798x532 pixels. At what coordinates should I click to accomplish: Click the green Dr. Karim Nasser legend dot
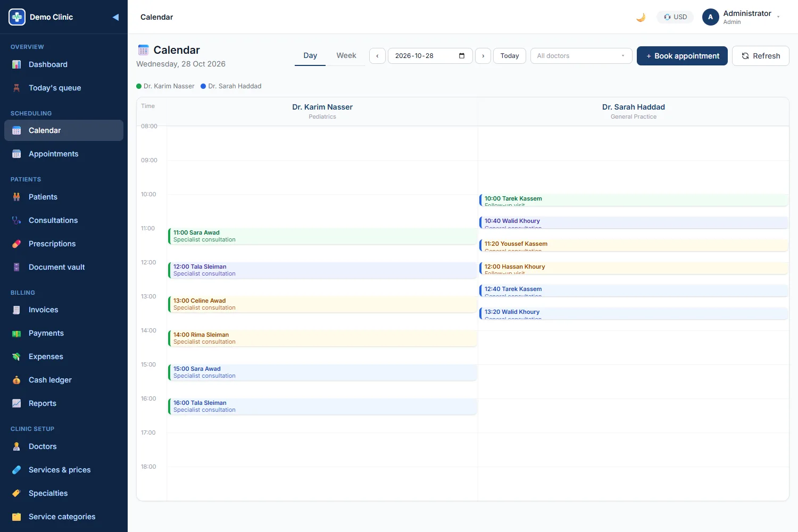139,86
